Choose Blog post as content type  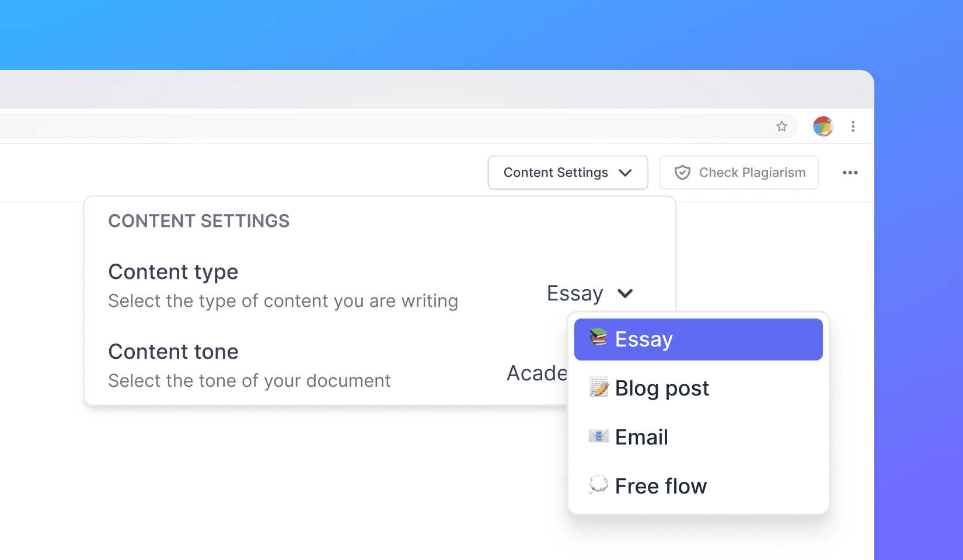pyautogui.click(x=662, y=388)
